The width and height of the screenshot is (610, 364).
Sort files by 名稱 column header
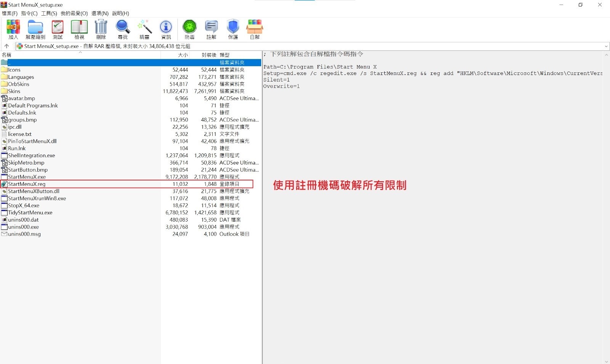point(80,55)
